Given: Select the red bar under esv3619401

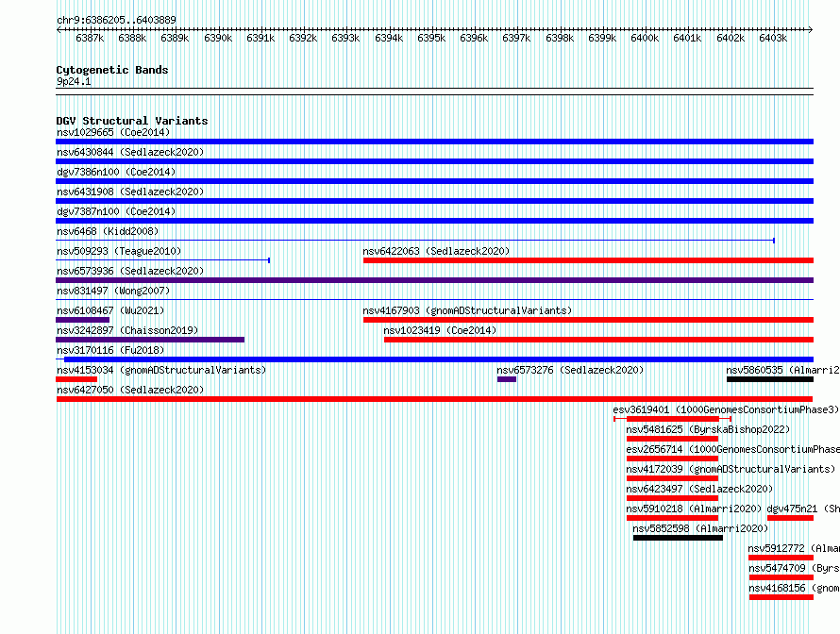Looking at the screenshot, I should click(x=672, y=419).
